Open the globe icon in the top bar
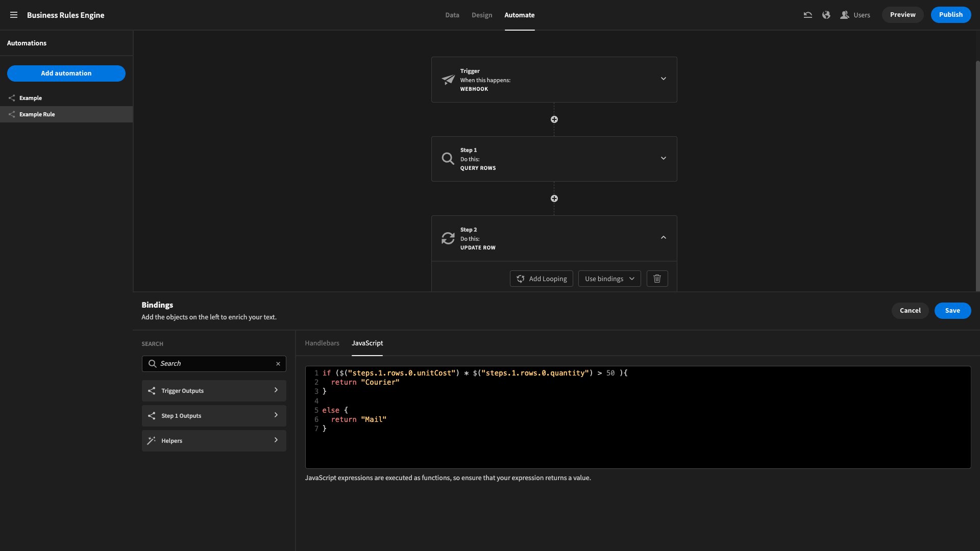980x551 pixels. (x=826, y=15)
